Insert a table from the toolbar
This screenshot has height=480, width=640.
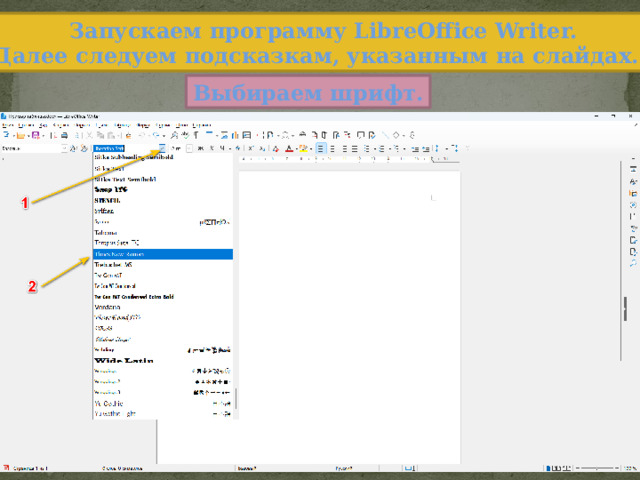[209, 134]
